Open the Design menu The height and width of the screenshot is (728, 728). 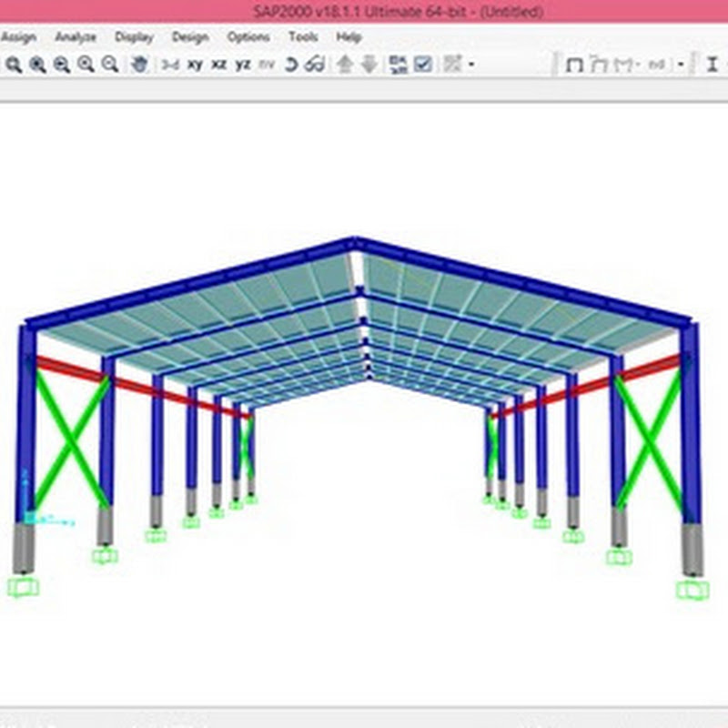tap(190, 37)
